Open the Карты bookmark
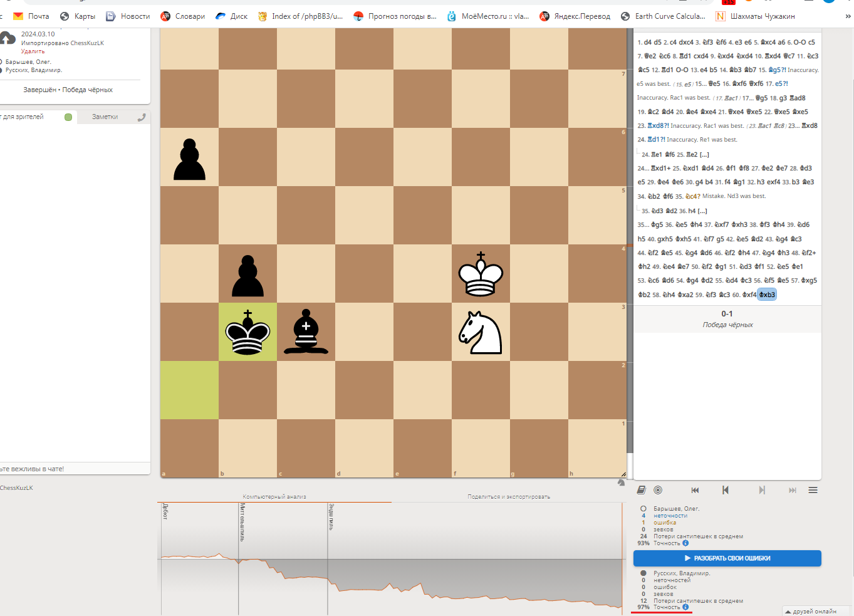854x616 pixels. [78, 16]
